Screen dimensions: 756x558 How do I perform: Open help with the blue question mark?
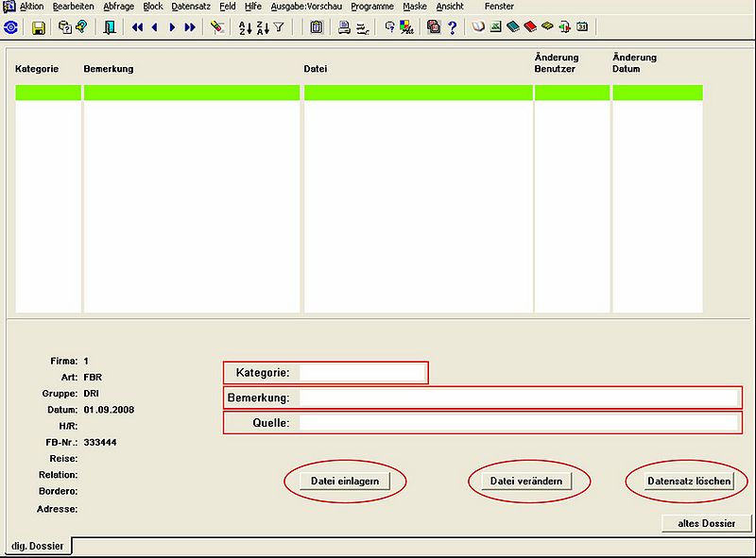click(453, 27)
